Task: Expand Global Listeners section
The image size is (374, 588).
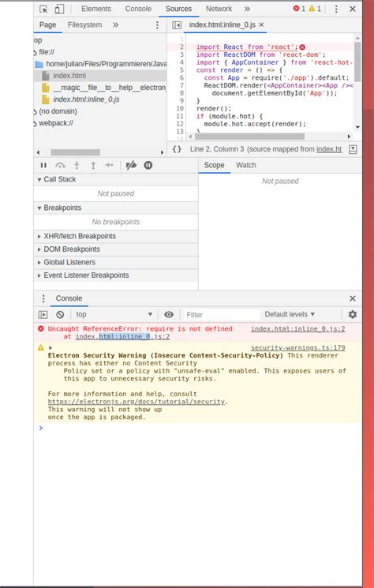Action: pos(116,263)
